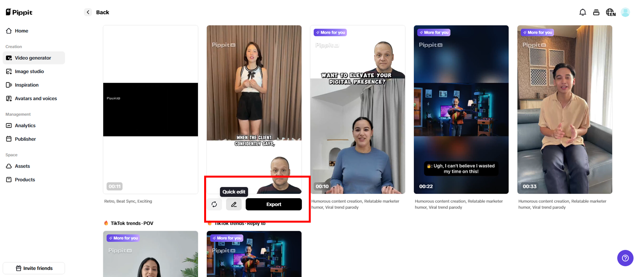Screen dimensions: 644x277
Task: Open the notifications bell
Action: (582, 12)
